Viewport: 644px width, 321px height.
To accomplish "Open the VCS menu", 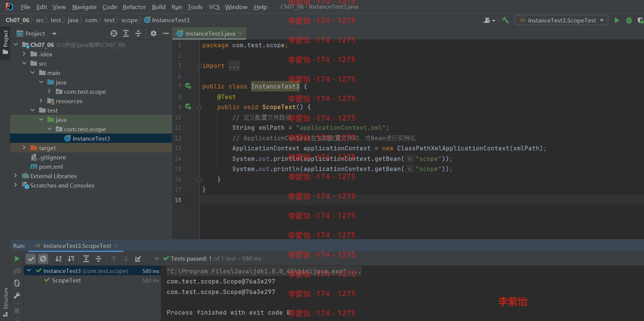I will (x=214, y=7).
